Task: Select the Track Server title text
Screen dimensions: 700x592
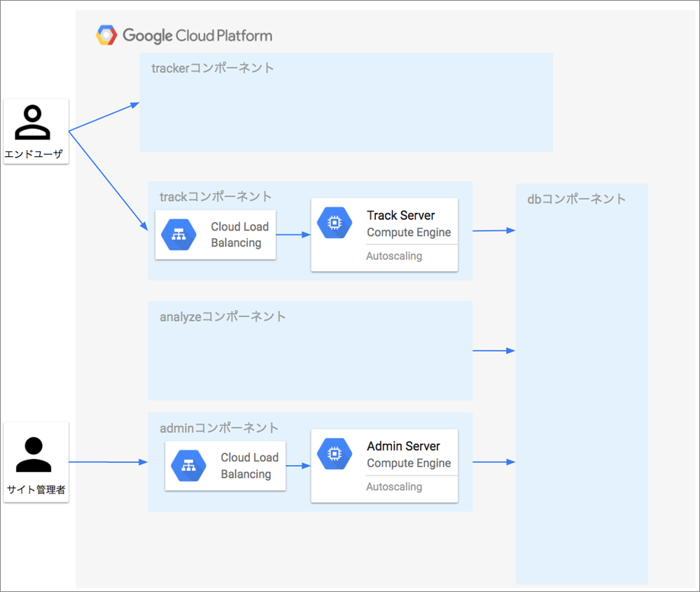Action: (401, 215)
